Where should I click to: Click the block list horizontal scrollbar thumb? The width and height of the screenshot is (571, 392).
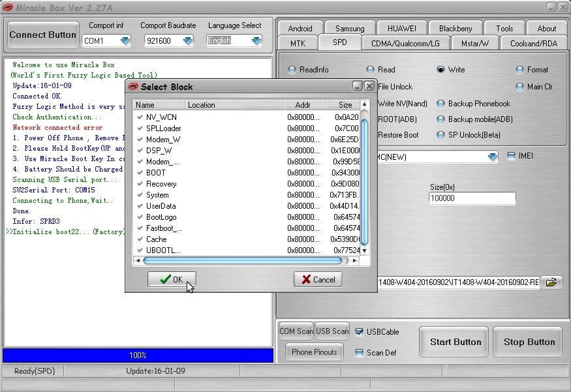(x=243, y=261)
